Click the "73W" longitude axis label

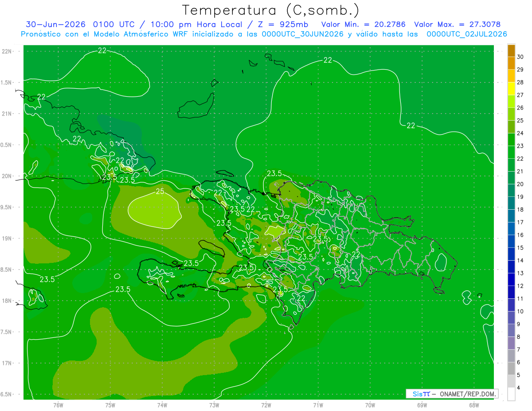click(x=214, y=405)
